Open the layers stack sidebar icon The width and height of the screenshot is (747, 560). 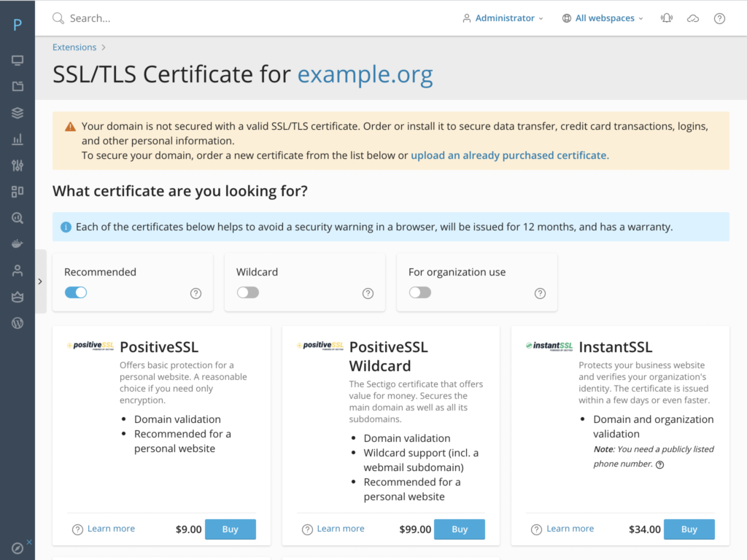[x=18, y=113]
